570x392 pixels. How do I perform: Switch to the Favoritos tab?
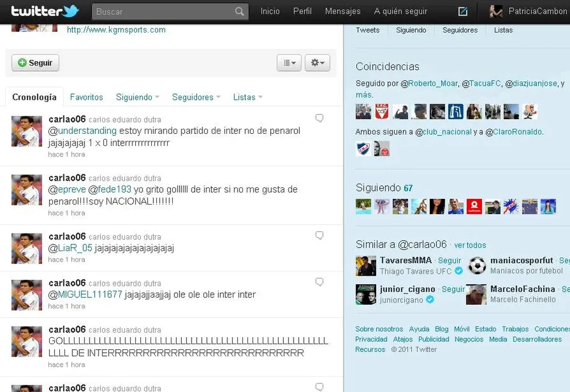point(87,97)
